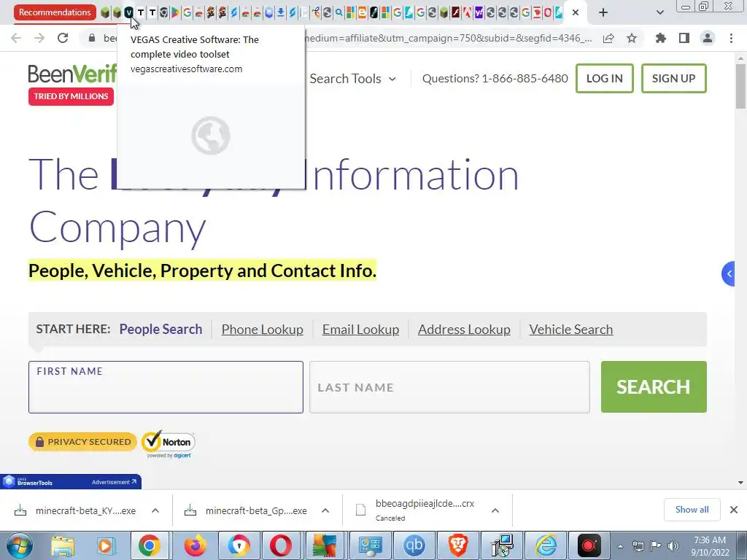747x560 pixels.
Task: Expand options for canceled crx download
Action: pyautogui.click(x=495, y=510)
